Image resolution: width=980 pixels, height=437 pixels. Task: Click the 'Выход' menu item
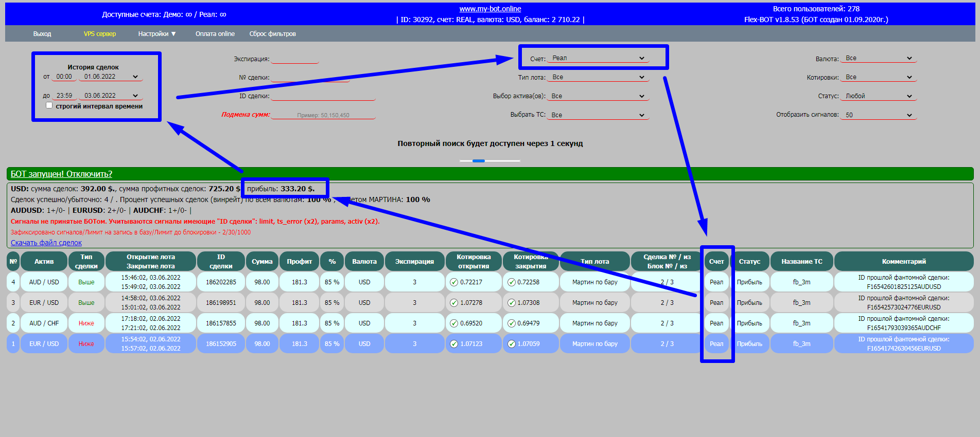42,34
